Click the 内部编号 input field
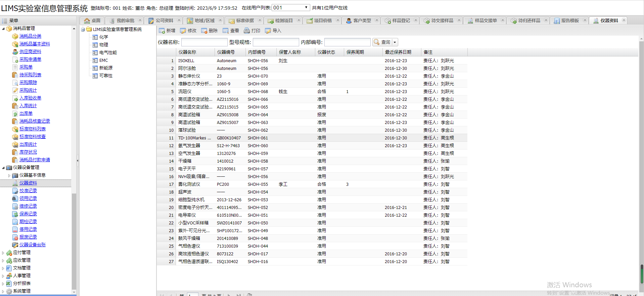The width and height of the screenshot is (644, 296). [x=348, y=42]
